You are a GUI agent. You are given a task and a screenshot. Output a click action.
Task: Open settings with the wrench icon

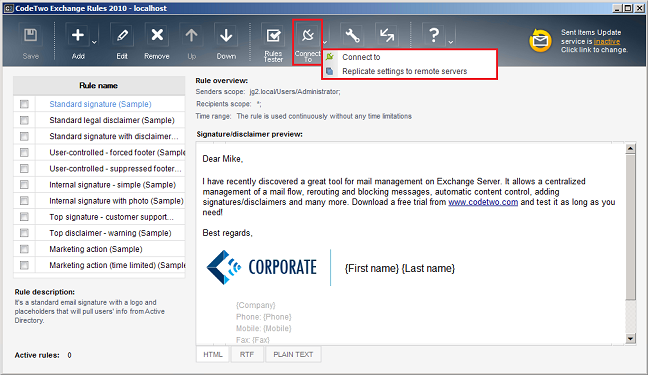pyautogui.click(x=352, y=35)
